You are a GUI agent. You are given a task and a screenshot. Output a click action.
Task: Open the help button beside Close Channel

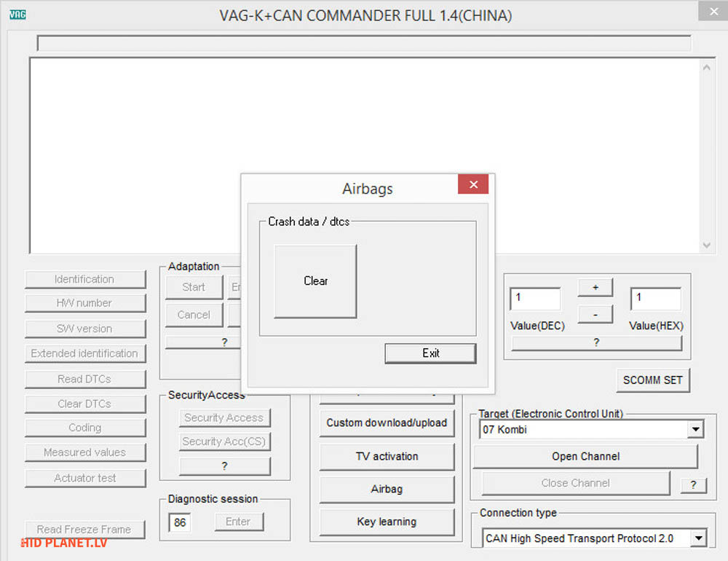(x=693, y=485)
